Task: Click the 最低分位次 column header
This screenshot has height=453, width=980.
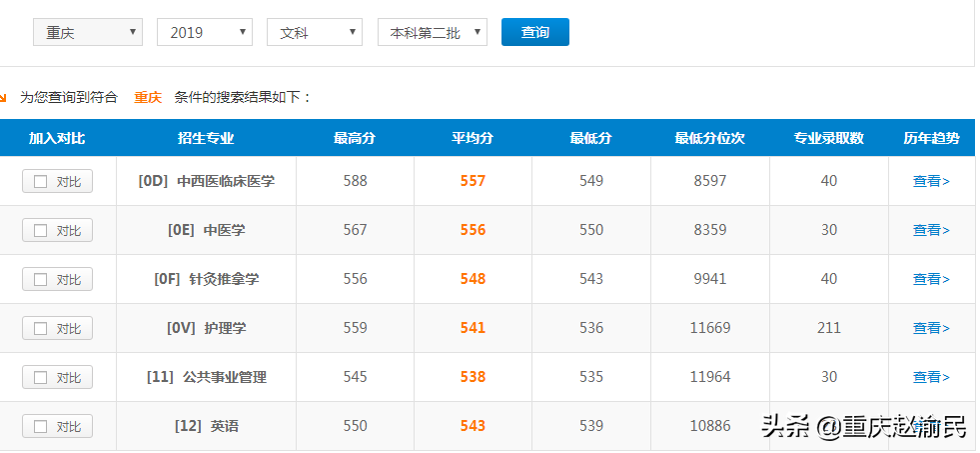Action: pos(709,139)
